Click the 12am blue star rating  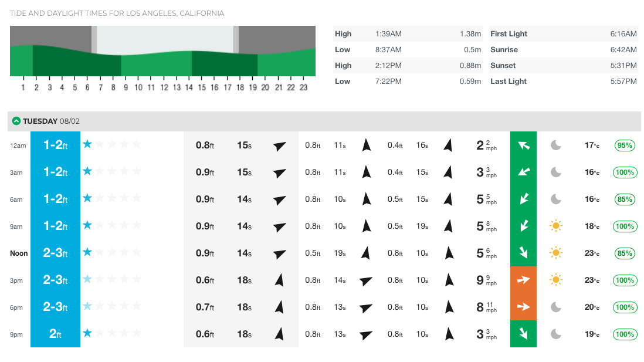[x=87, y=144]
